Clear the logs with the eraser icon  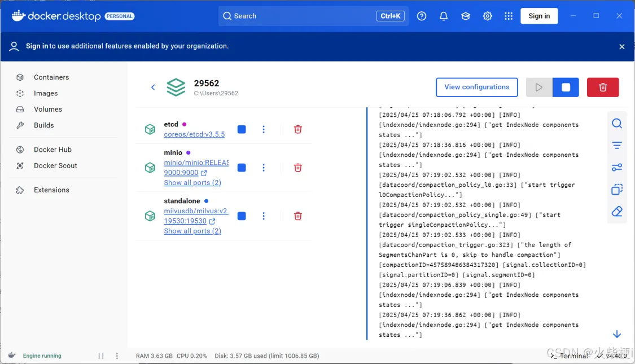pyautogui.click(x=617, y=211)
